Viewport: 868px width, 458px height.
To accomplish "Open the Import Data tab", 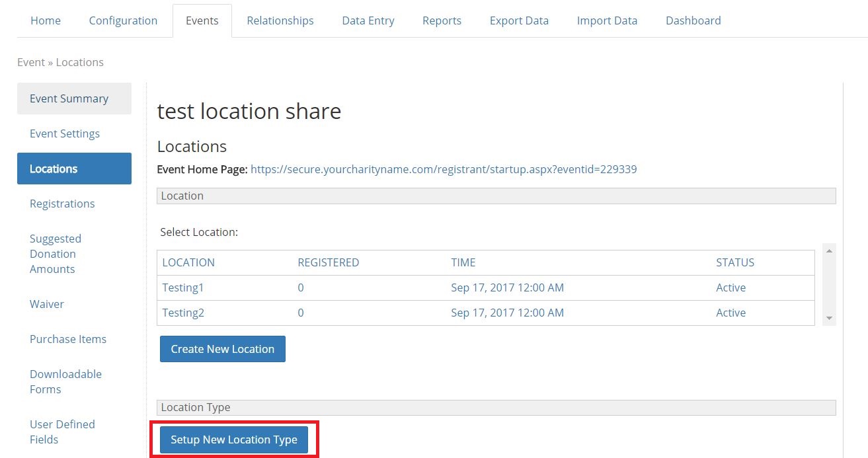I will (x=607, y=20).
